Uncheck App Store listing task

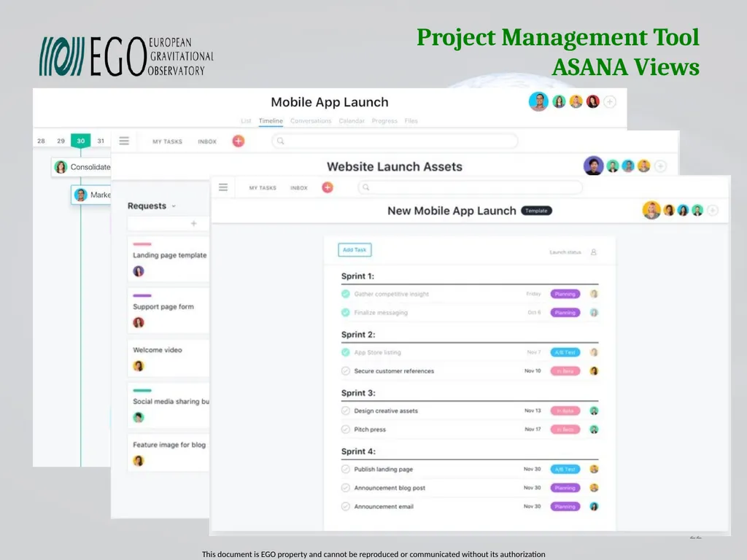(x=345, y=352)
